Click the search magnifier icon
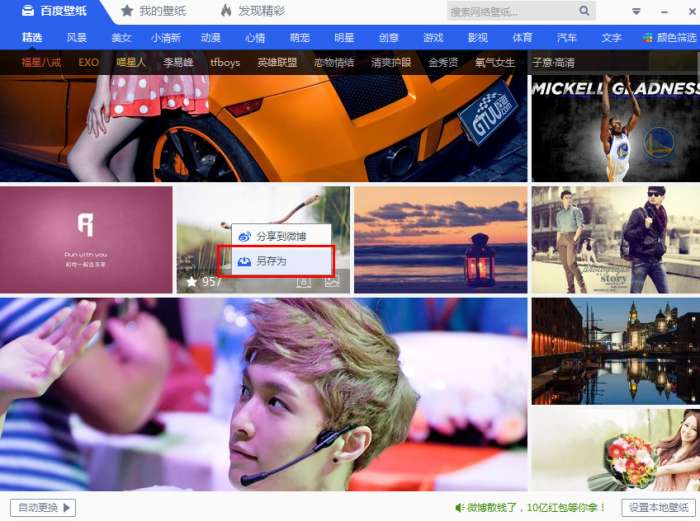 (584, 10)
